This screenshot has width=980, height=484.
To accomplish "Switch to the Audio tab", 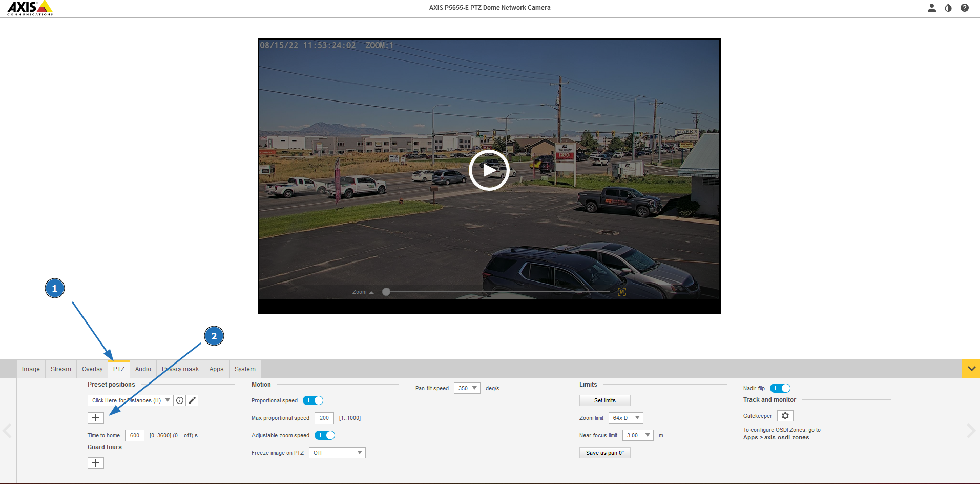I will pos(143,369).
